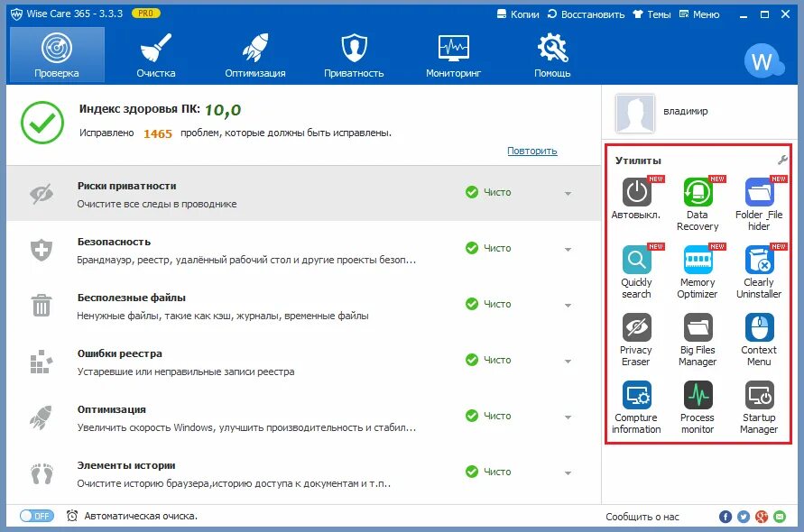Open the Помощь tab
This screenshot has width=804, height=532.
tap(552, 55)
